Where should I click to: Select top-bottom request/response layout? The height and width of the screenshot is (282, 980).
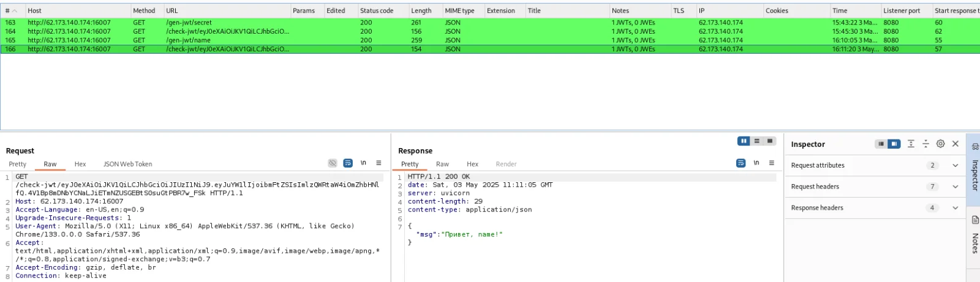coord(757,141)
